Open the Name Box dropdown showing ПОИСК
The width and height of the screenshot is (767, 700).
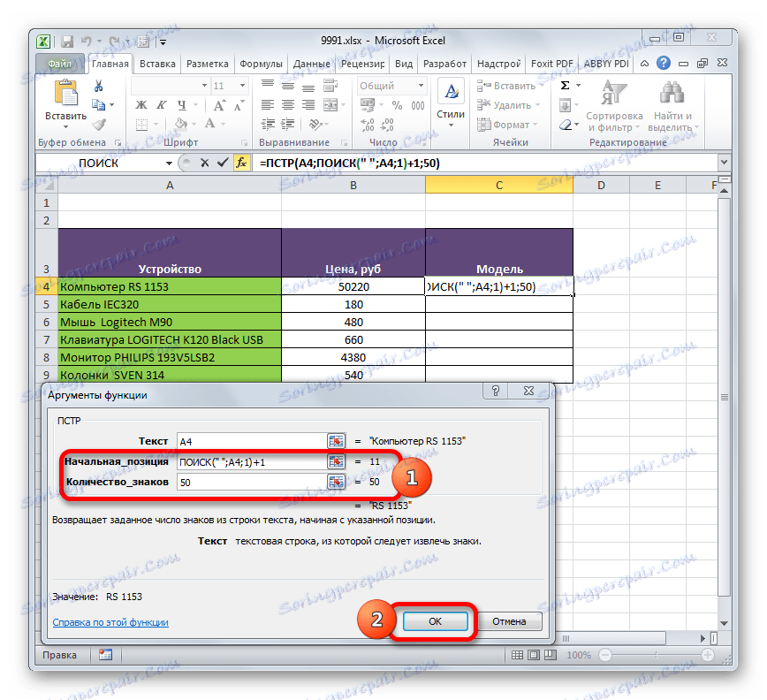pos(171,163)
